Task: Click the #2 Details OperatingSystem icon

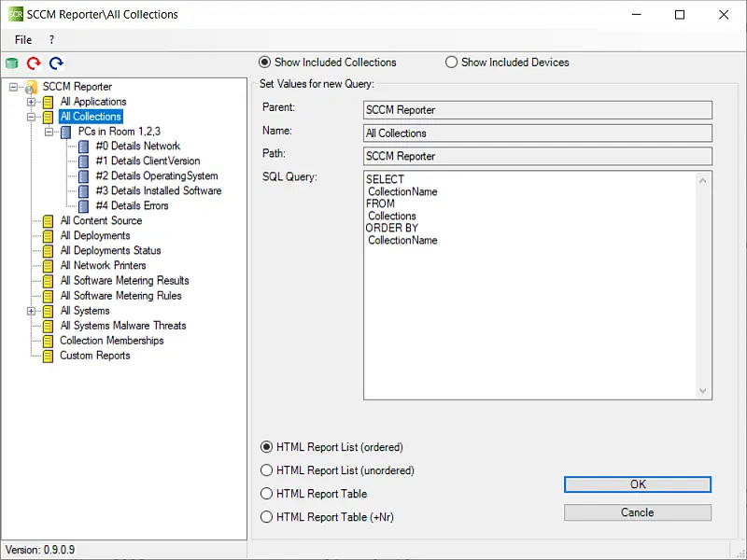Action: 83,176
